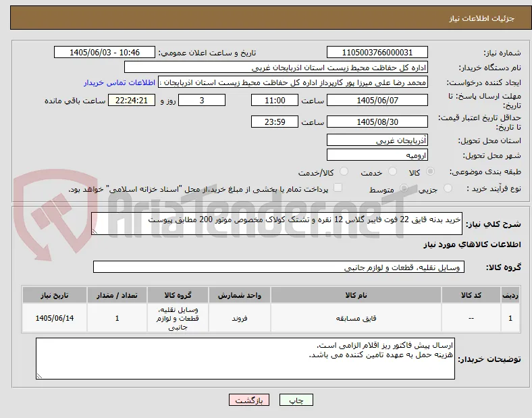Click the قایق مسابقه item name cell

pos(356,318)
